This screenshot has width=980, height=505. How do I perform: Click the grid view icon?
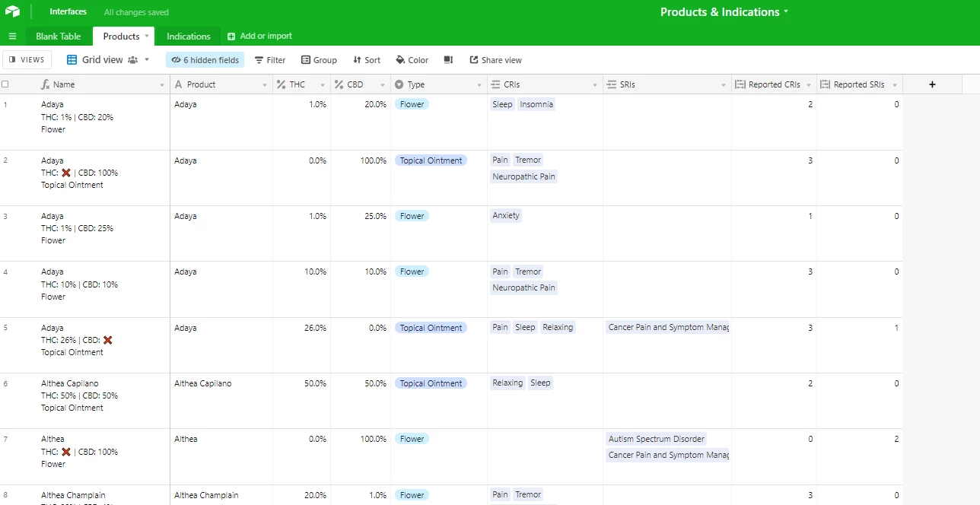pos(72,60)
